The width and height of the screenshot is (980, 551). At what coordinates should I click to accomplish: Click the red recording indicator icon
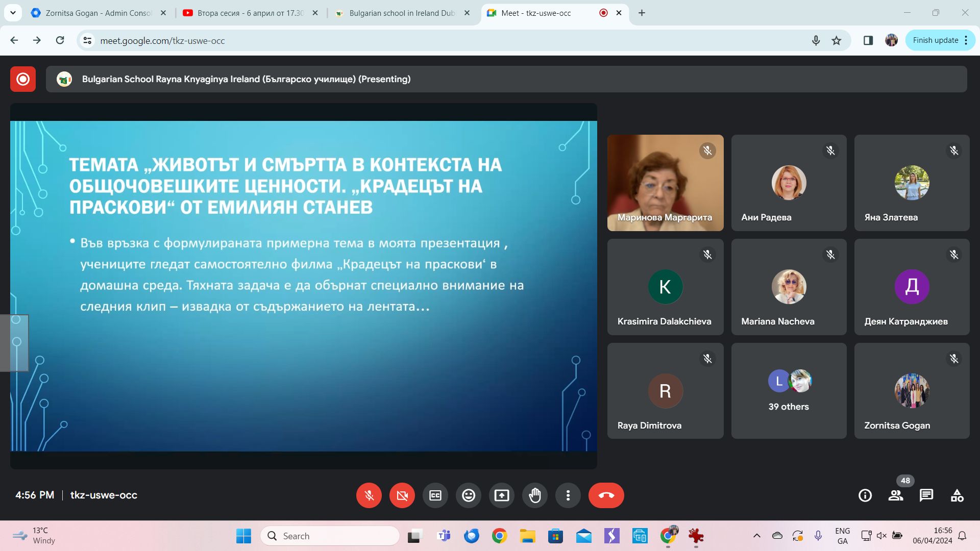point(23,79)
